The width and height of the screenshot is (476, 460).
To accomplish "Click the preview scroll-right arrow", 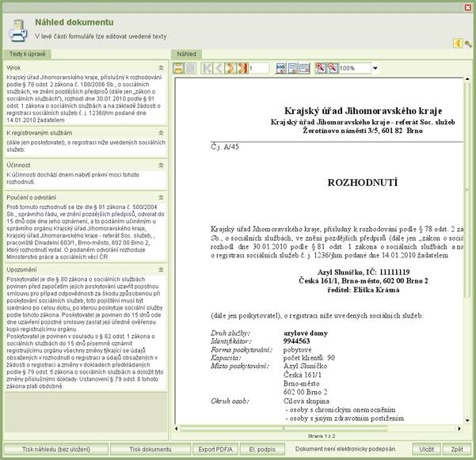I will (459, 428).
